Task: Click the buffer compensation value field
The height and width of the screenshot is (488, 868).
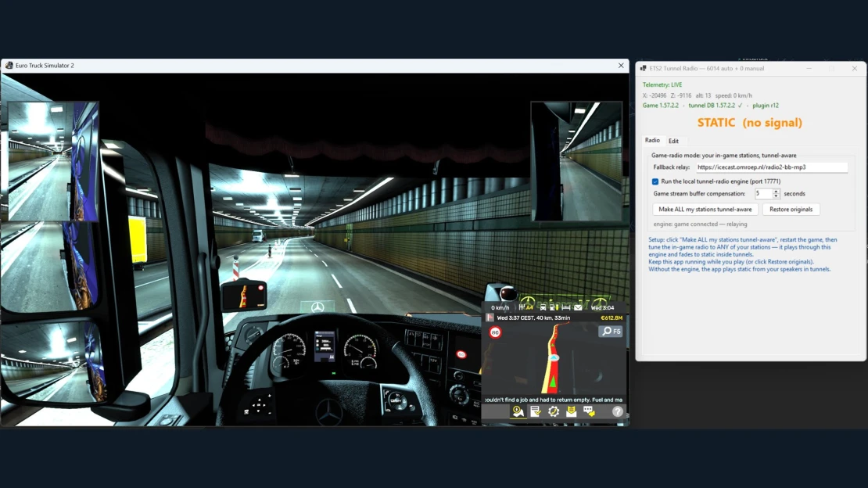Action: (x=763, y=194)
